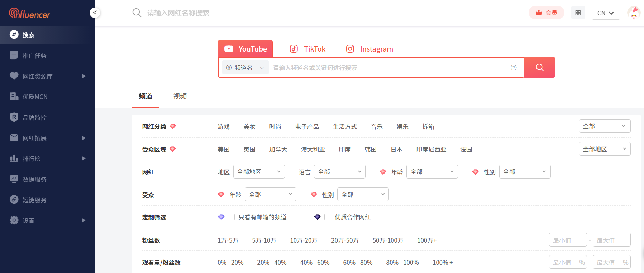
Task: Enable the 只看有邮箱的频道 checkbox
Action: point(232,217)
